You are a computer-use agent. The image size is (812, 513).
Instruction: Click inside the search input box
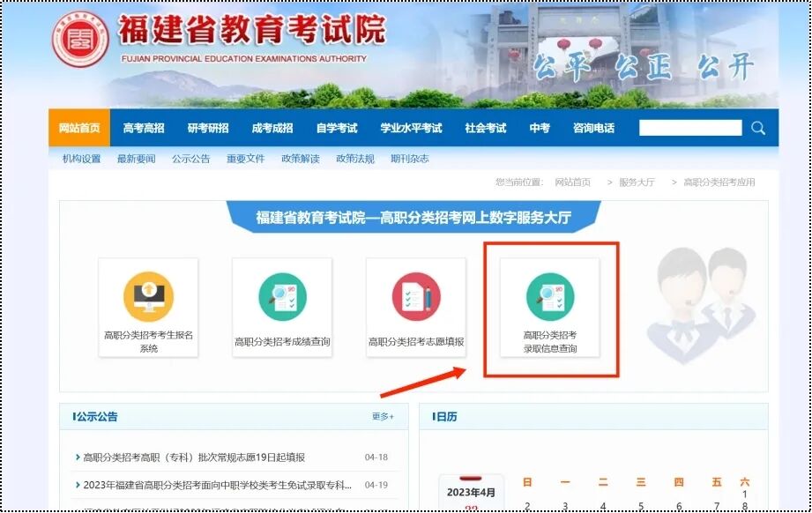pyautogui.click(x=692, y=127)
